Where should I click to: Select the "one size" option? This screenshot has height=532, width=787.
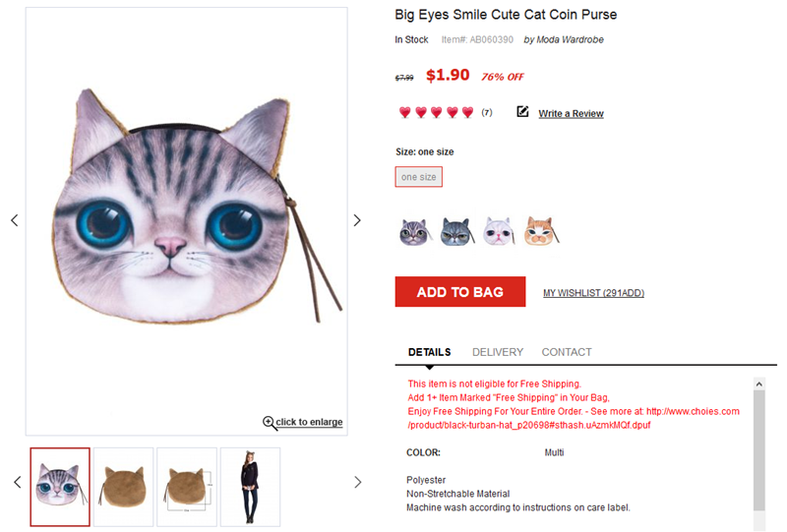click(x=419, y=177)
